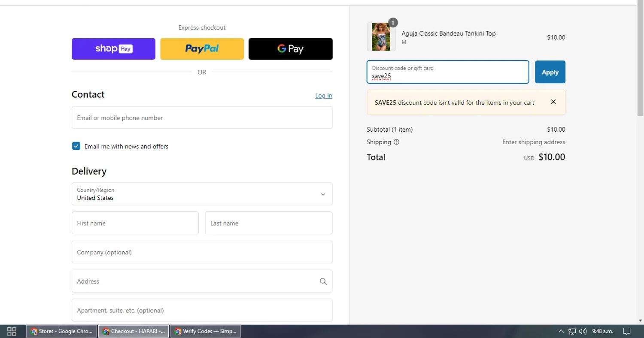
Task: Expand the Country/Region dropdown
Action: 202,194
